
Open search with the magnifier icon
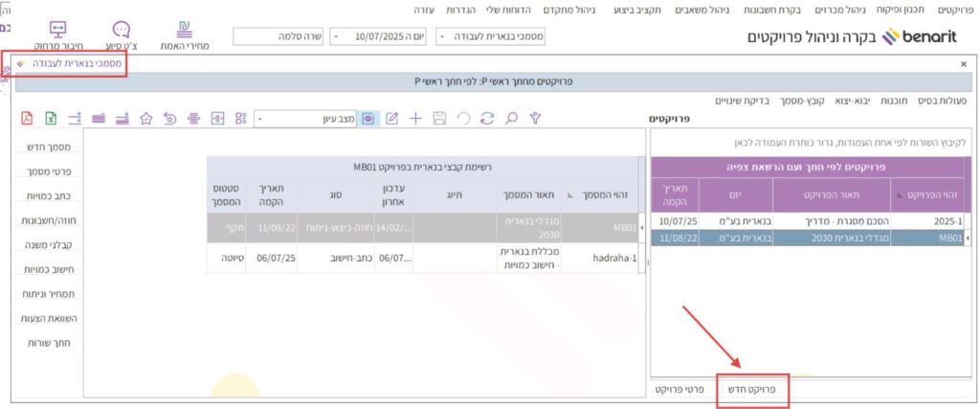512,119
